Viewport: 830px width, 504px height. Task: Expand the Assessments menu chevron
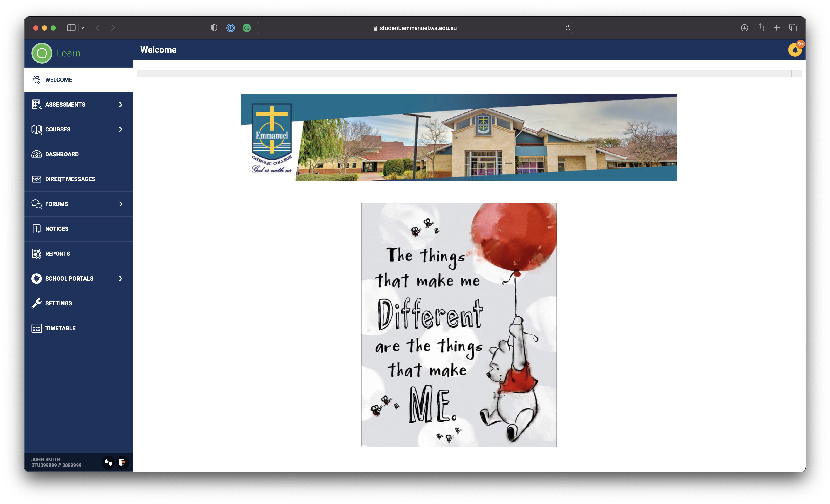121,105
